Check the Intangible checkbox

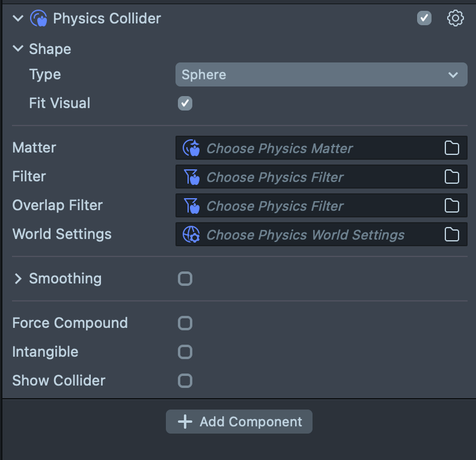click(x=185, y=352)
